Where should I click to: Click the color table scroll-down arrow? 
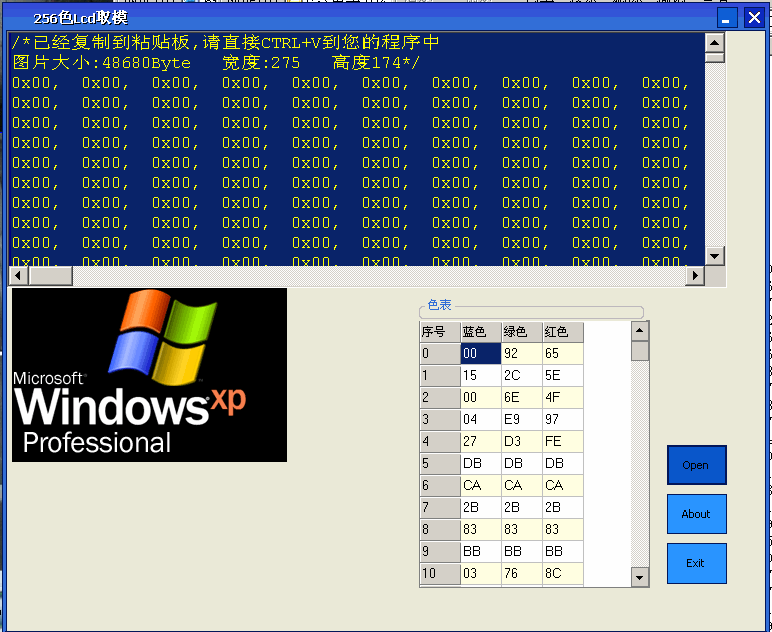(640, 577)
